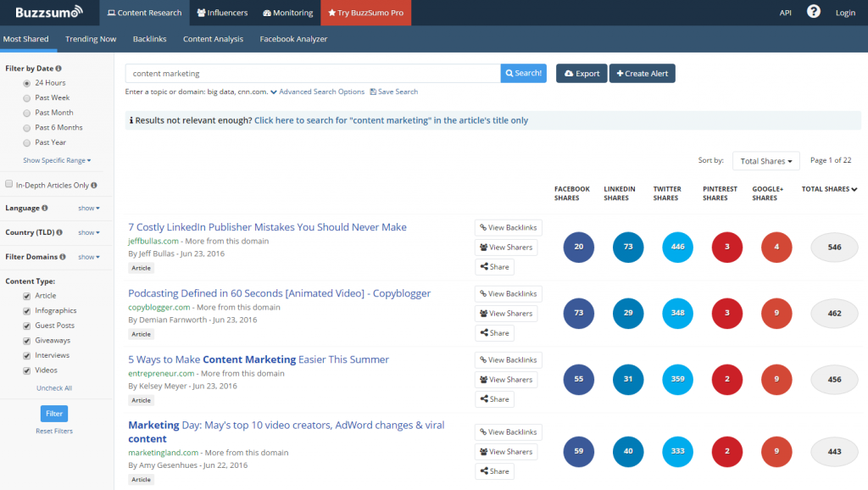This screenshot has height=490, width=868.
Task: Click View Sharers for Marketing Day article
Action: (506, 452)
